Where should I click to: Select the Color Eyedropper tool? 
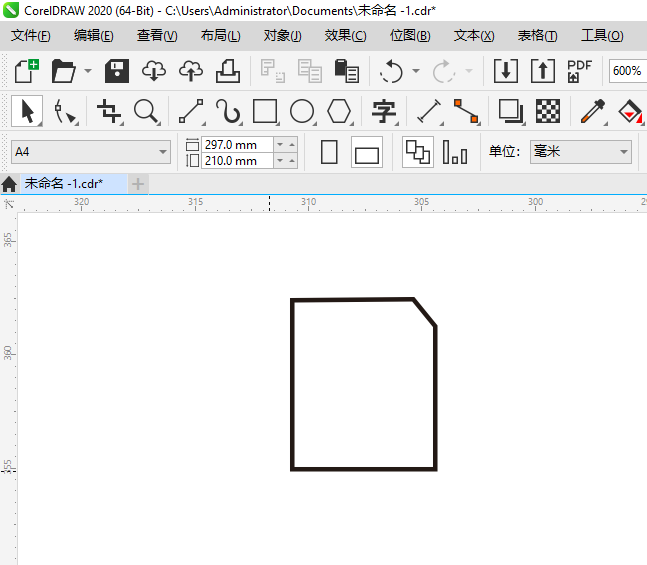pyautogui.click(x=593, y=111)
